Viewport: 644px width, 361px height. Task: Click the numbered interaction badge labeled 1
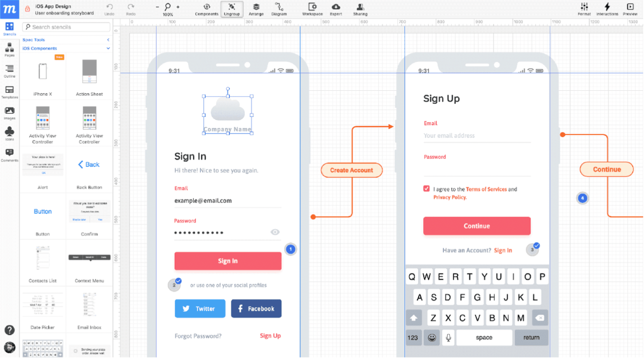coord(291,249)
